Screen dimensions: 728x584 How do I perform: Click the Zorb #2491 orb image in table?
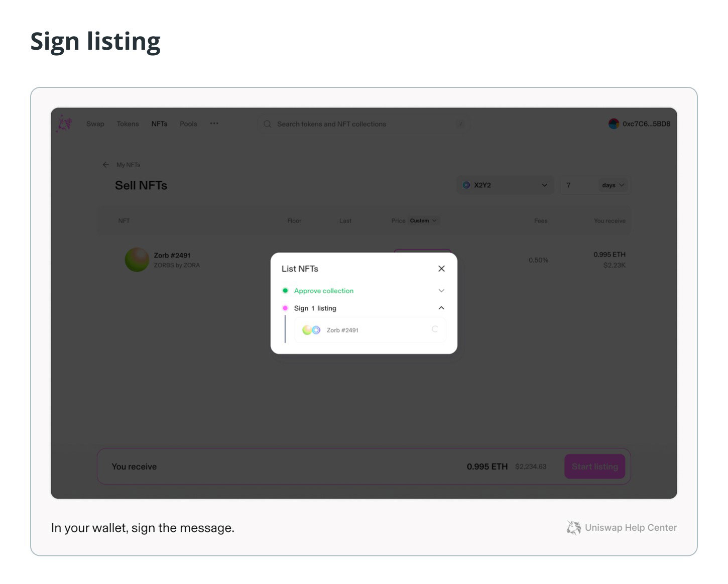pyautogui.click(x=137, y=260)
